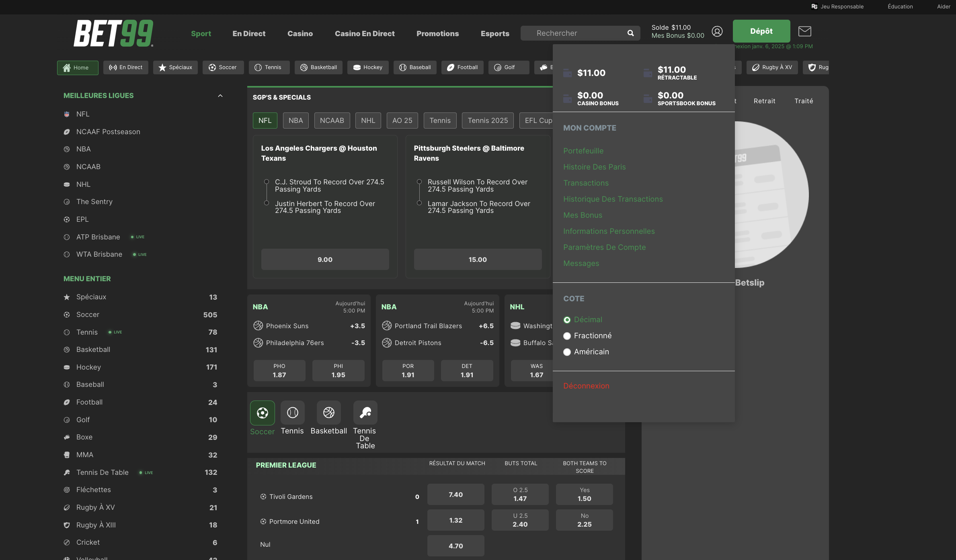
Task: Switch to the NBA specials tab
Action: pos(295,121)
